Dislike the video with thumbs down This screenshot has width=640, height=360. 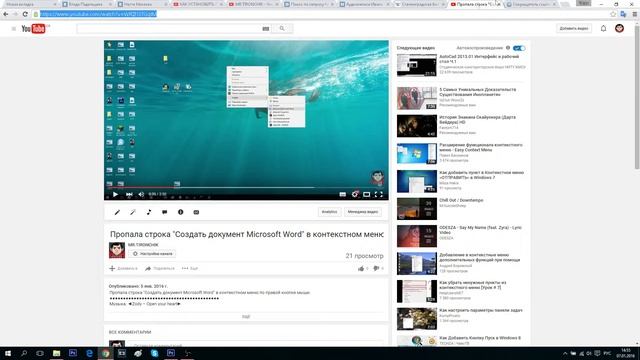(x=376, y=269)
